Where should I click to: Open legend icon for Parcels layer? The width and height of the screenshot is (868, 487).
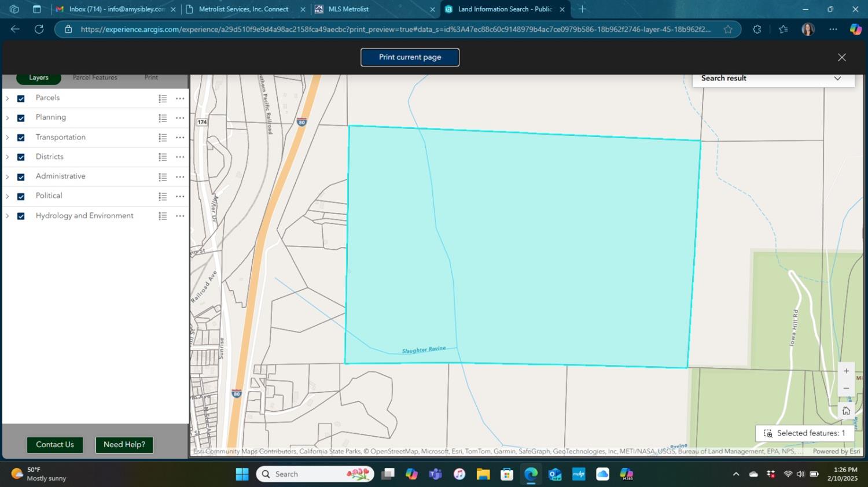[x=163, y=99]
